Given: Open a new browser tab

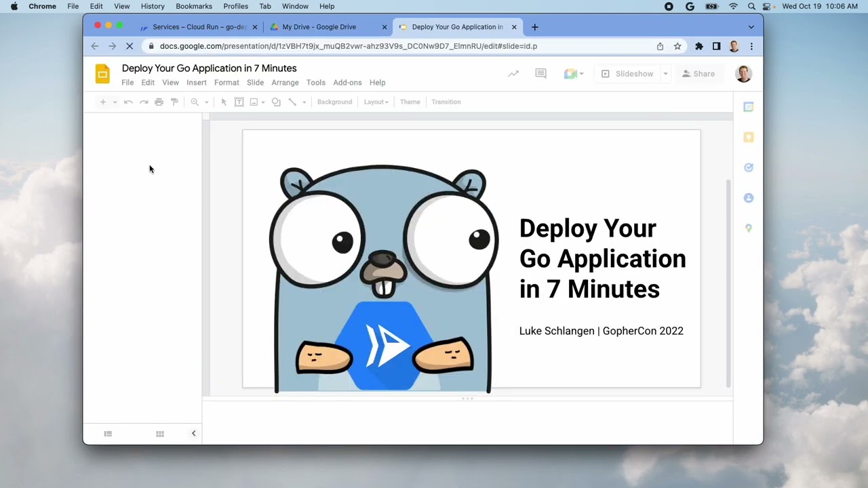Looking at the screenshot, I should pyautogui.click(x=535, y=27).
